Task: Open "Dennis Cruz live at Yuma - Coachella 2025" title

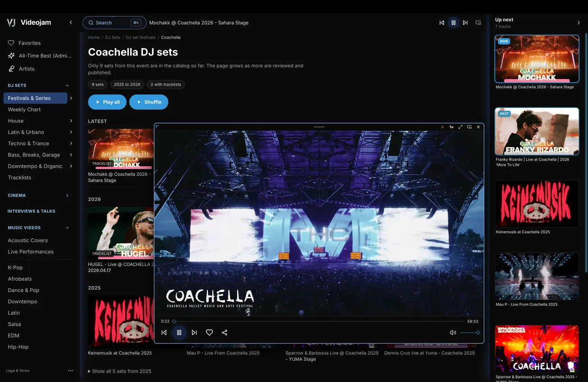Action: click(x=429, y=353)
